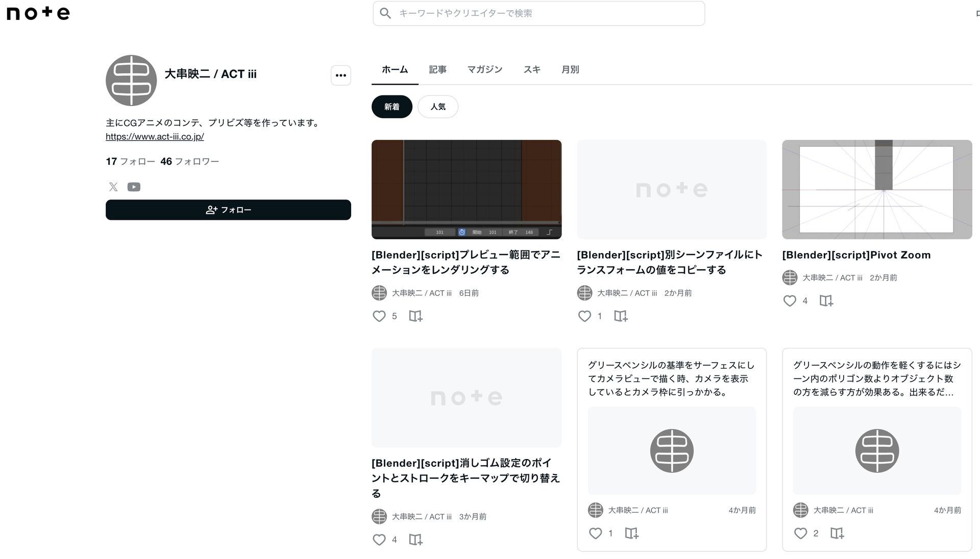Screen dimensions: 980x559
Task: Like the grease pencil object count post
Action: [x=800, y=533]
